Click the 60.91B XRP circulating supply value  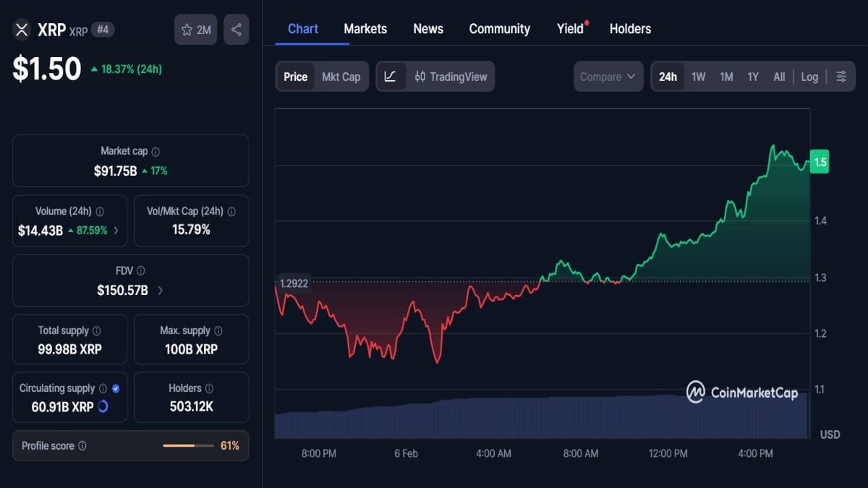(x=62, y=407)
